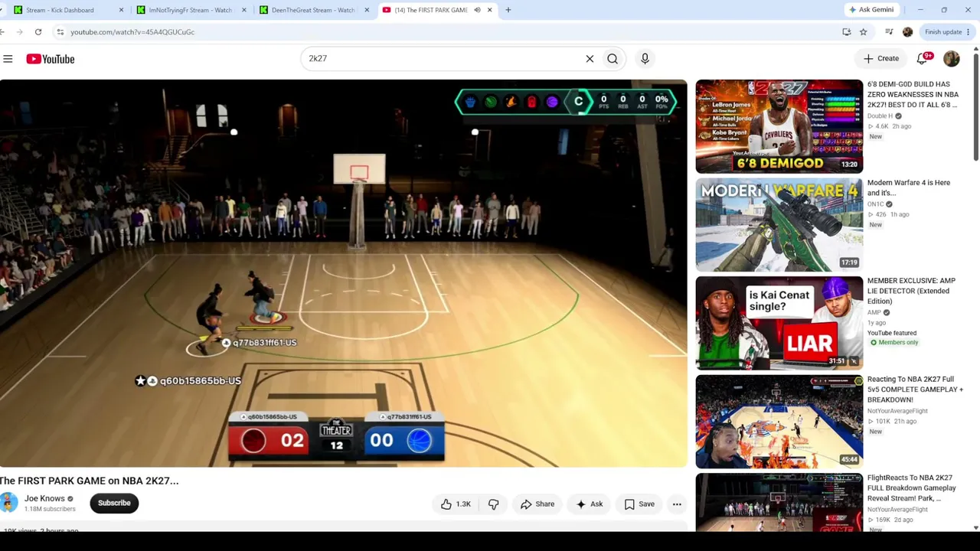Open the 45:44 NBA 2K27 reaction thumbnail
The width and height of the screenshot is (980, 551).
pos(779,422)
